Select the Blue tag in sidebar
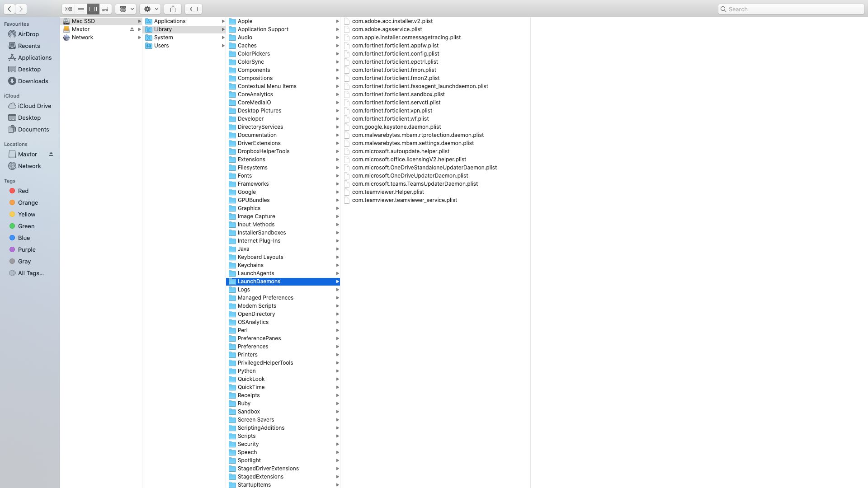The height and width of the screenshot is (488, 868). point(24,238)
